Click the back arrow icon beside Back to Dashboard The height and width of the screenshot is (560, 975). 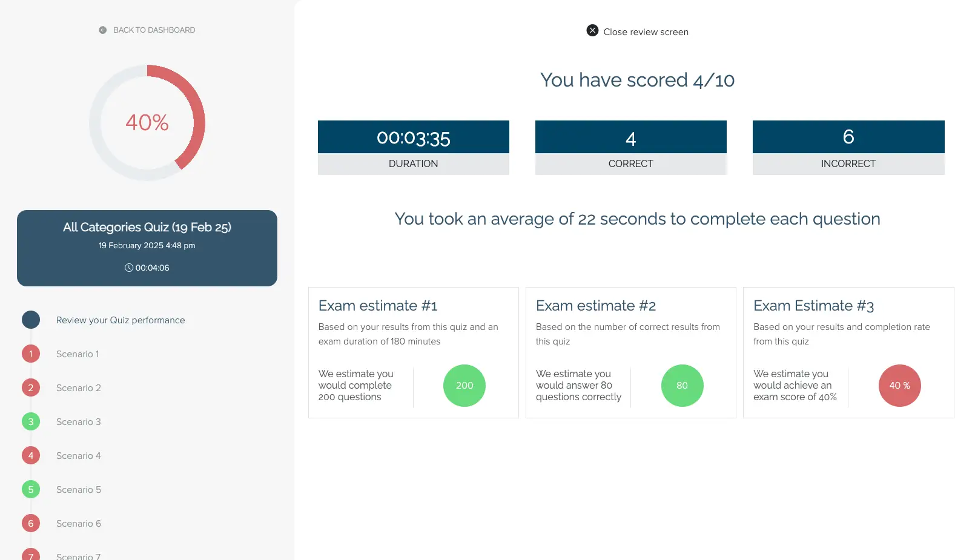point(103,30)
